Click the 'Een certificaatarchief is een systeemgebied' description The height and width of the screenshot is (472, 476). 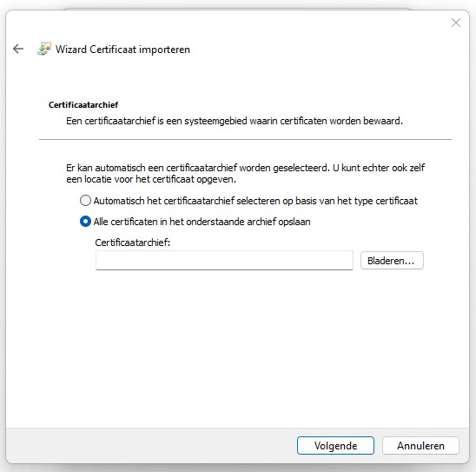click(235, 121)
